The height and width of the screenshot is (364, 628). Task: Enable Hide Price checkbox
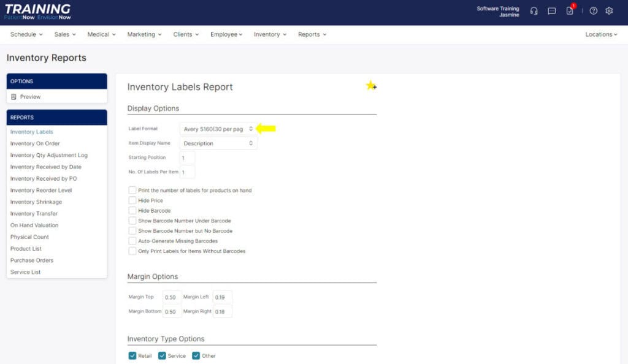click(132, 200)
